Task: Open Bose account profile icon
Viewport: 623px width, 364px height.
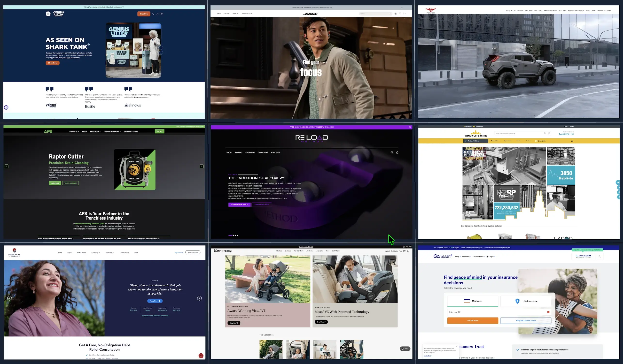Action: (396, 14)
